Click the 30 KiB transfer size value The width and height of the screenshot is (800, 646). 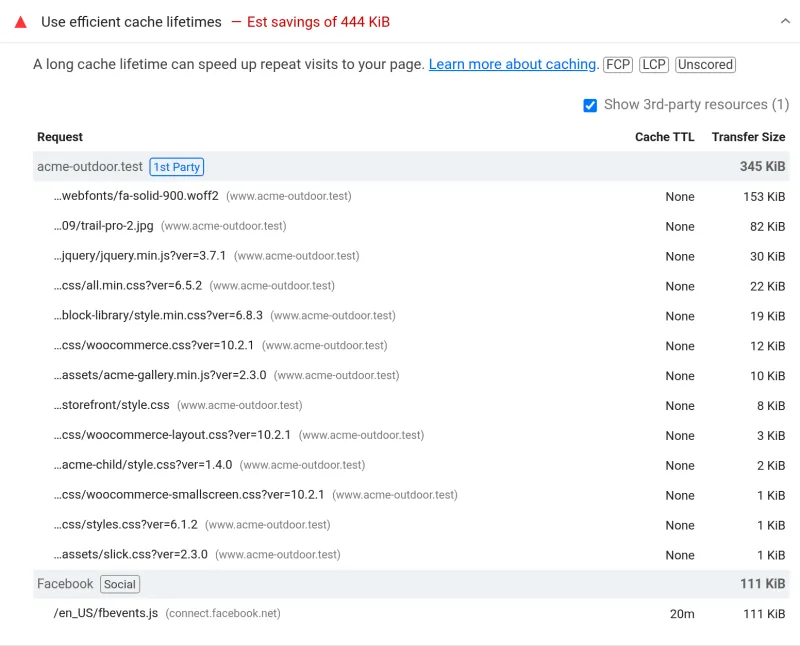click(767, 256)
